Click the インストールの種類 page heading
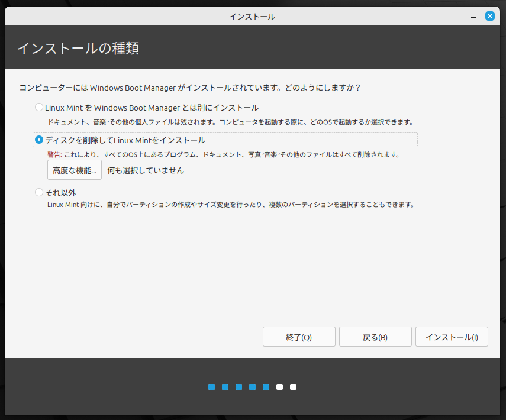Viewport: 506px width, 420px height. pos(78,48)
